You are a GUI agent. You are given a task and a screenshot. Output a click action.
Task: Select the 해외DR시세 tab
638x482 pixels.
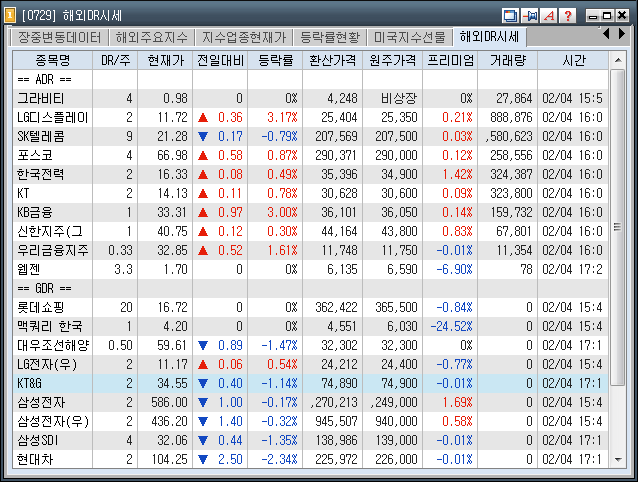(489, 37)
